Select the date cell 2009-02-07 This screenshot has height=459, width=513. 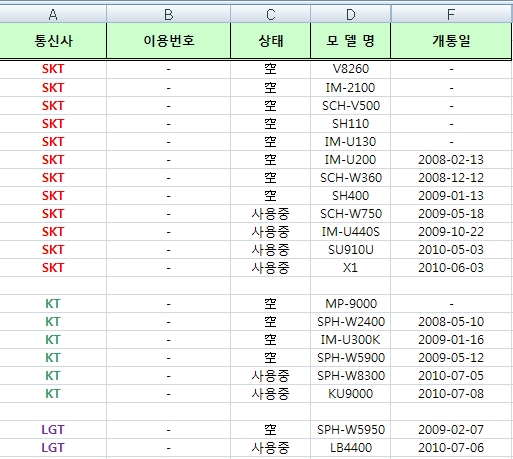pos(451,429)
